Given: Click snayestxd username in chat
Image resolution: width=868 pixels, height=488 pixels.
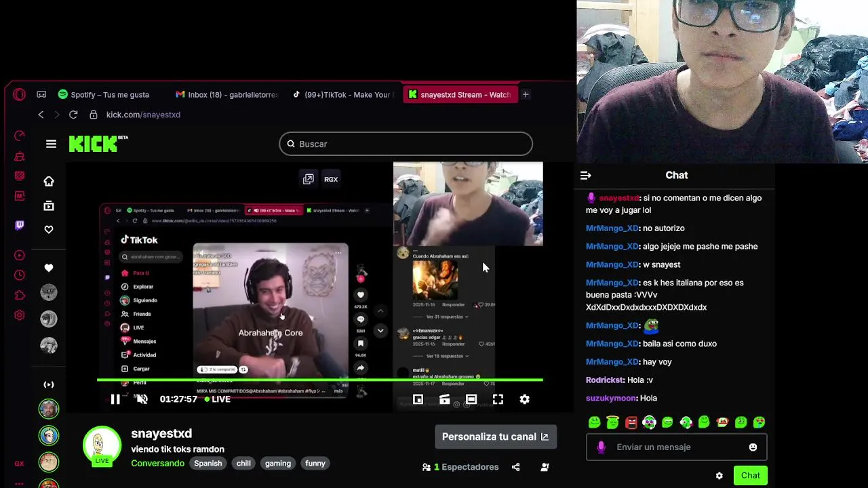Looking at the screenshot, I should [618, 198].
